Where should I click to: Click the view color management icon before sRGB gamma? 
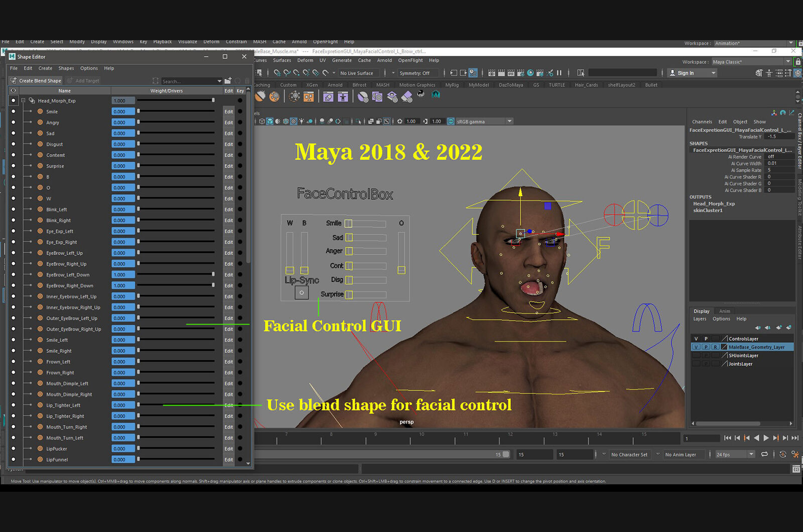(451, 121)
